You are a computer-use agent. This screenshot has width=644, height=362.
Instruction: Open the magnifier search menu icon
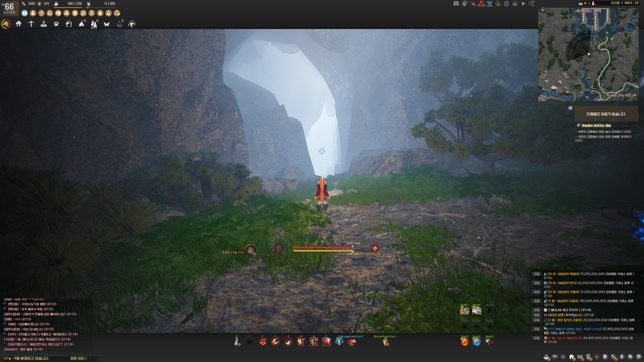point(531,4)
